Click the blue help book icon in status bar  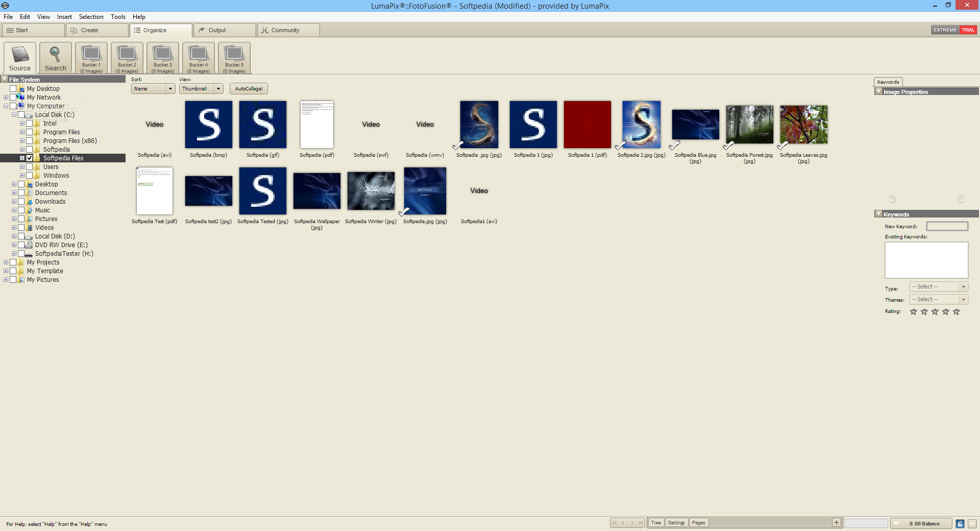pyautogui.click(x=960, y=523)
